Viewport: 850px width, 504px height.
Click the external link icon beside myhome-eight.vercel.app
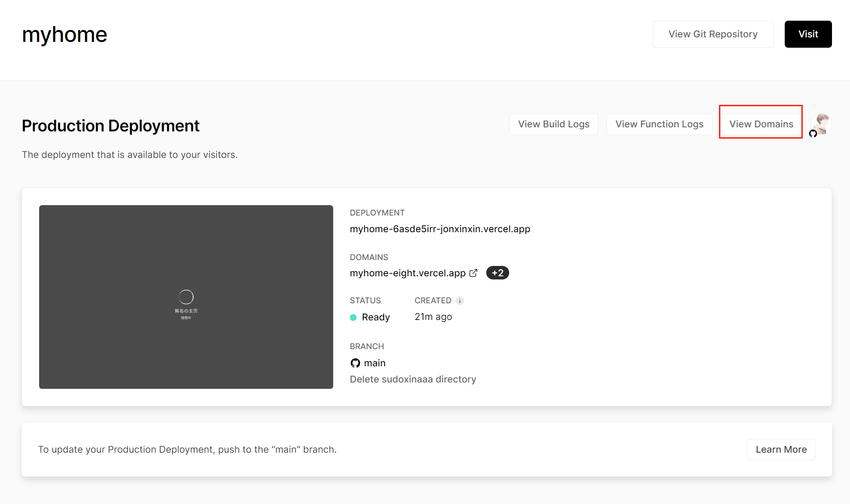473,273
